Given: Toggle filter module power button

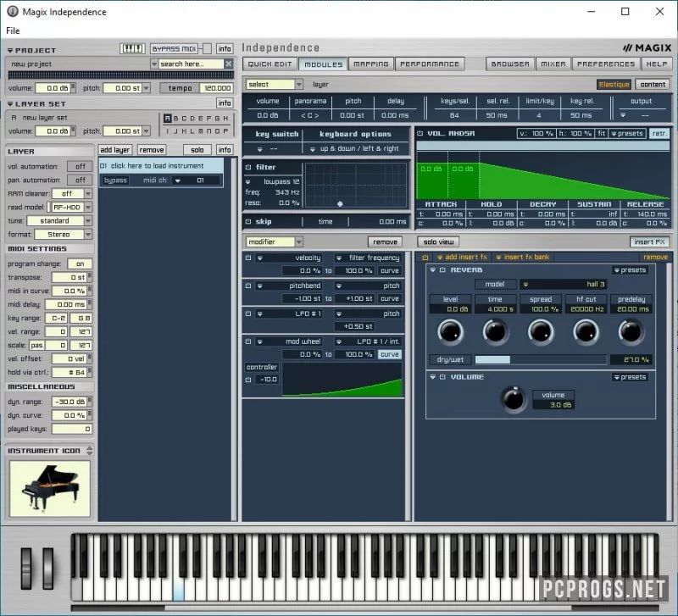Looking at the screenshot, I should [248, 167].
